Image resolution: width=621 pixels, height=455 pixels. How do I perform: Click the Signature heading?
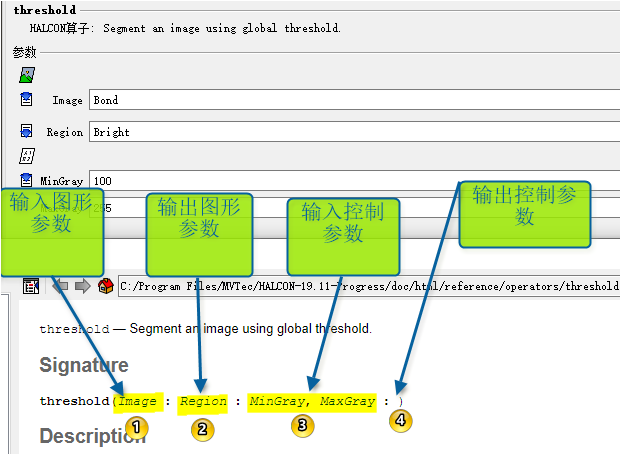[84, 365]
